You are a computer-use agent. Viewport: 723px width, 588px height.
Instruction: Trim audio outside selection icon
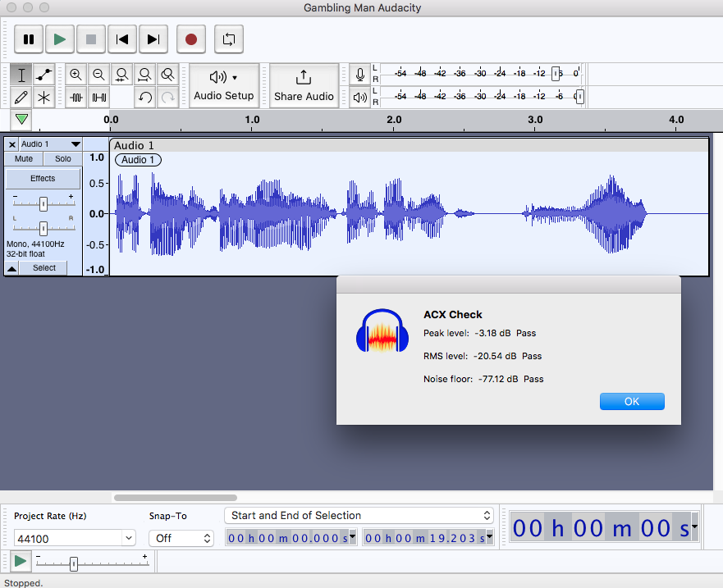point(76,98)
